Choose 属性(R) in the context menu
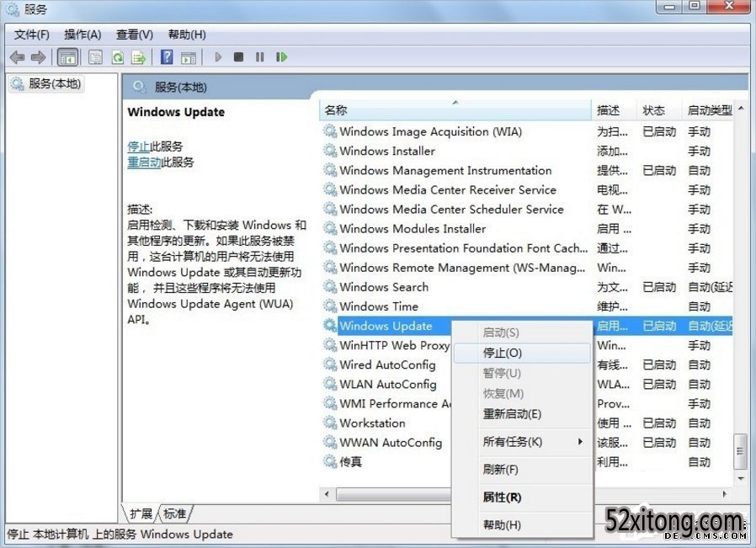Screen dimensions: 756x548 click(x=522, y=497)
